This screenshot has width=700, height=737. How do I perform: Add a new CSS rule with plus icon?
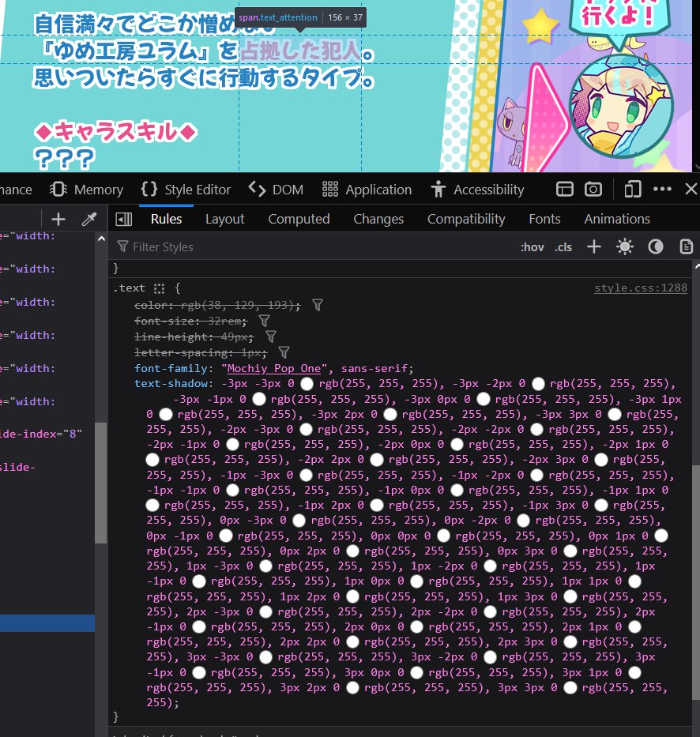coord(594,247)
